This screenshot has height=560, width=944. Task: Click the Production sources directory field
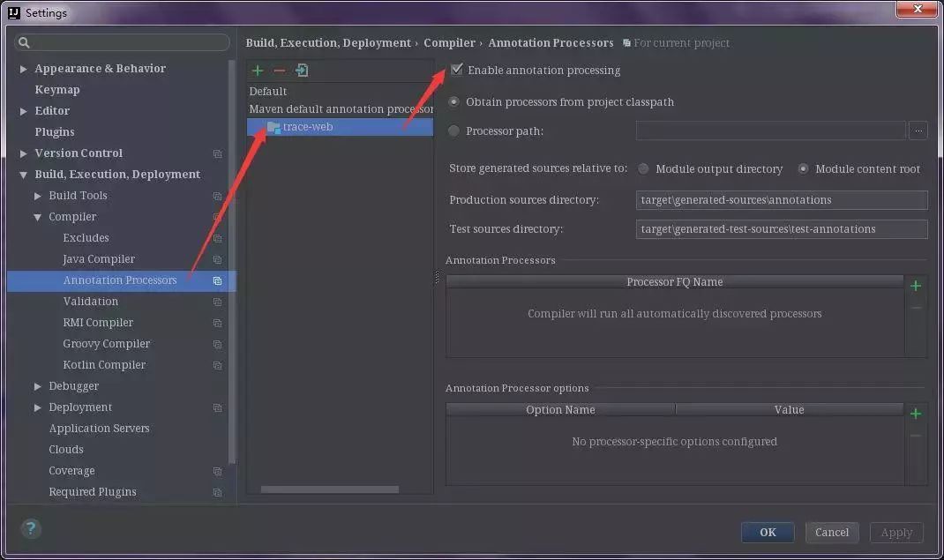click(781, 200)
